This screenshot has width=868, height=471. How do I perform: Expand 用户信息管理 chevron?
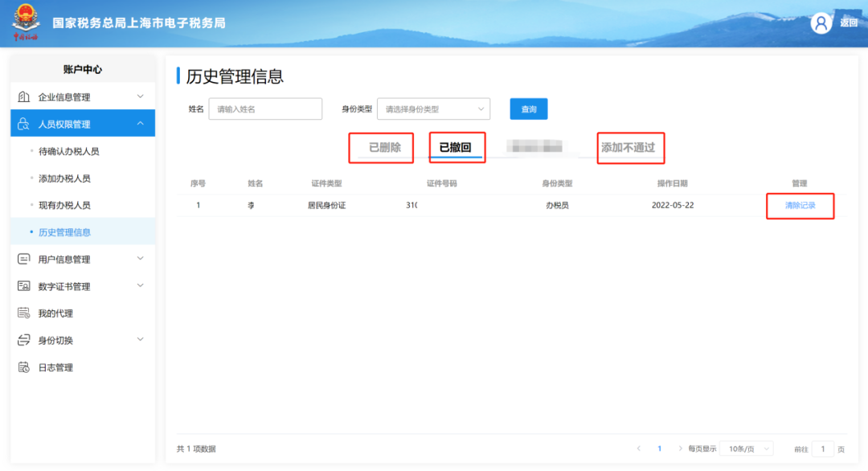(140, 259)
